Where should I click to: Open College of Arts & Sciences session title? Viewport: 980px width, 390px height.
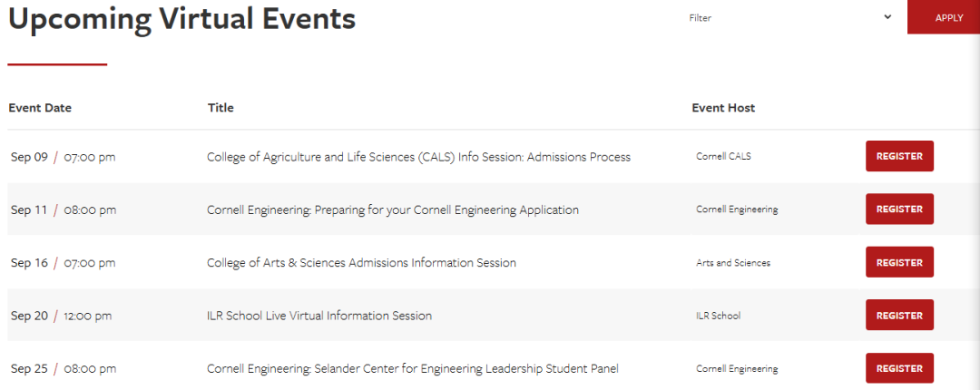[x=361, y=263]
